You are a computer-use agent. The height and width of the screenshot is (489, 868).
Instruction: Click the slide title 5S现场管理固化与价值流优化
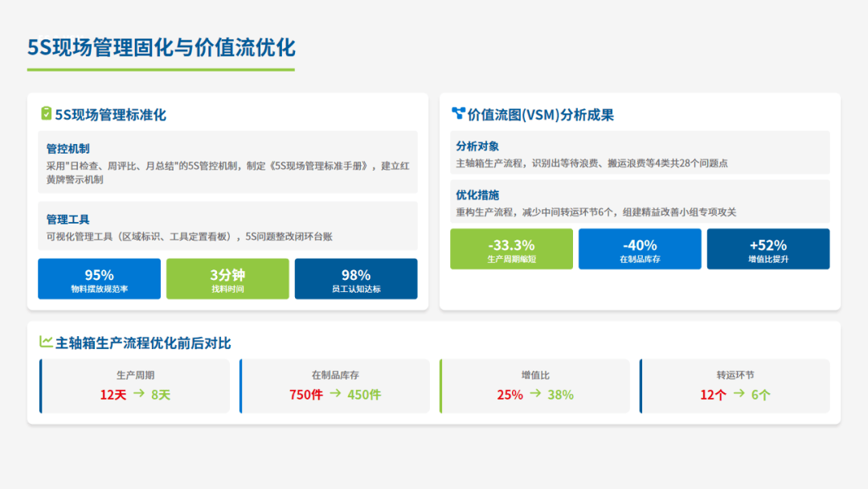[x=162, y=47]
